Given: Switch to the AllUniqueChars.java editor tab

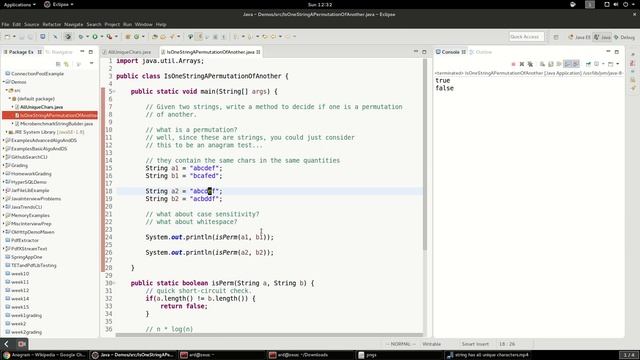Looking at the screenshot, I should pos(127,52).
